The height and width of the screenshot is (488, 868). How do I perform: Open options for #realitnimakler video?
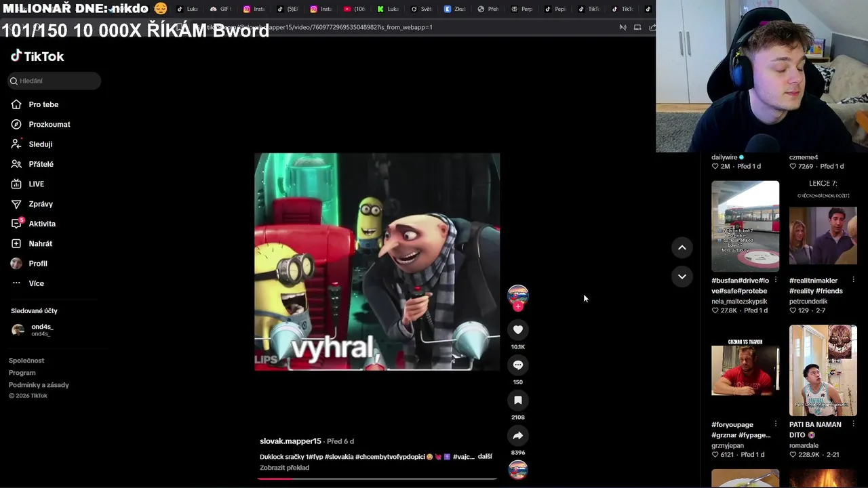[853, 280]
